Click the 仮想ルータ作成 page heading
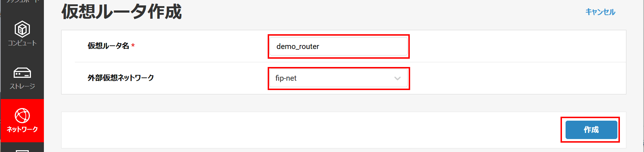The image size is (644, 152). 122,12
